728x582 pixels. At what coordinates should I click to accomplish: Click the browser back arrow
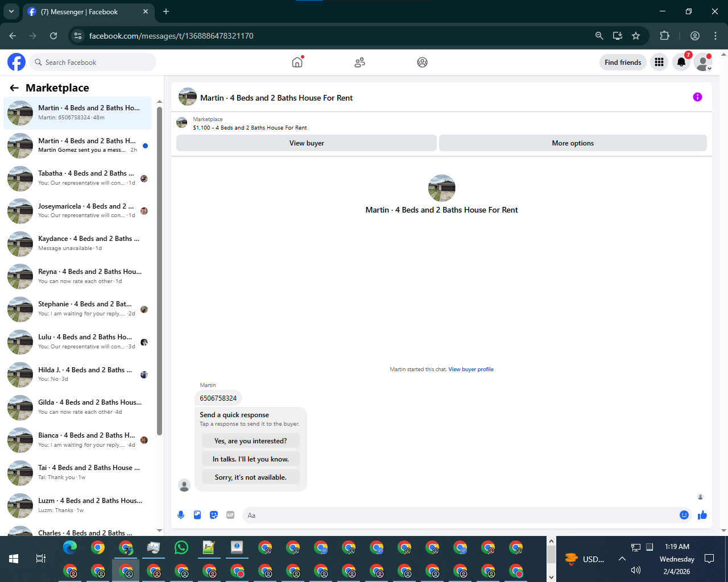13,36
